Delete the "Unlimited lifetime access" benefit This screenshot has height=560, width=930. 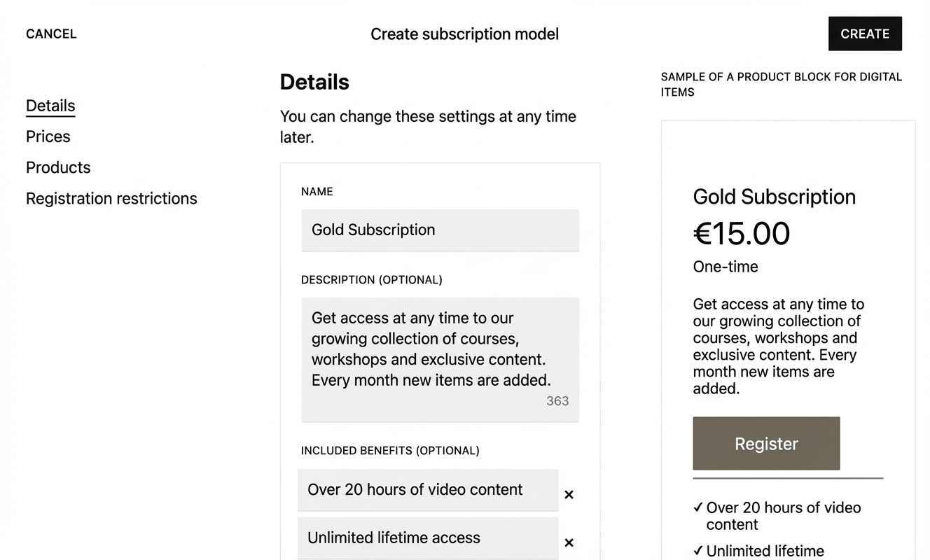coord(569,542)
